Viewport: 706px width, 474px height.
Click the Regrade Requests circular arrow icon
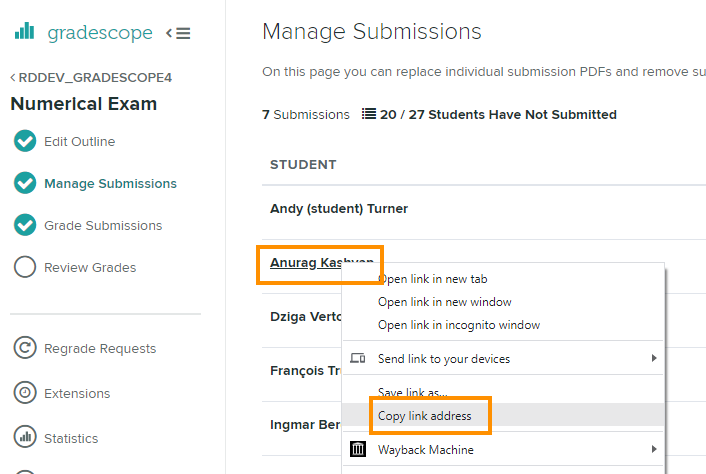pyautogui.click(x=25, y=348)
